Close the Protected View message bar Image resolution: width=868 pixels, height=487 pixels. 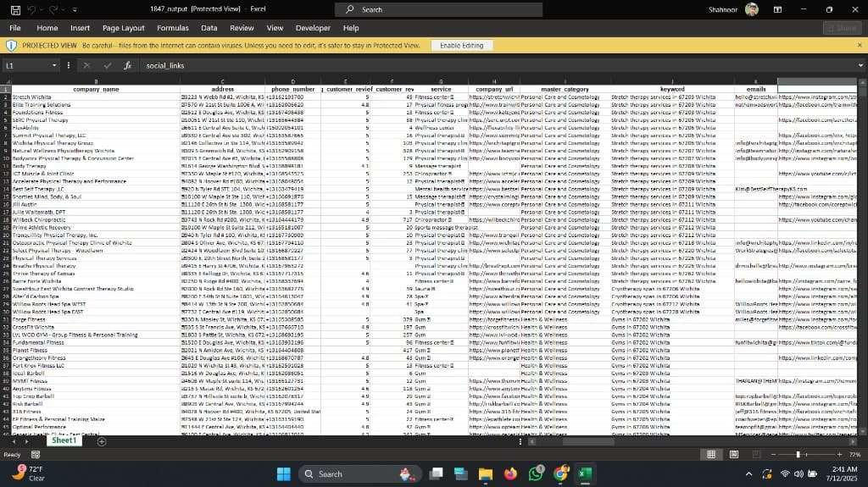(860, 45)
